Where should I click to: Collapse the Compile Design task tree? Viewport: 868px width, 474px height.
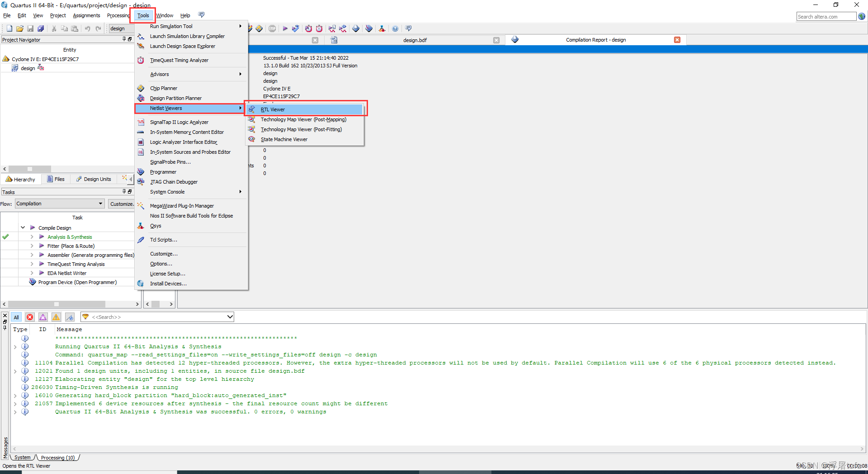23,228
